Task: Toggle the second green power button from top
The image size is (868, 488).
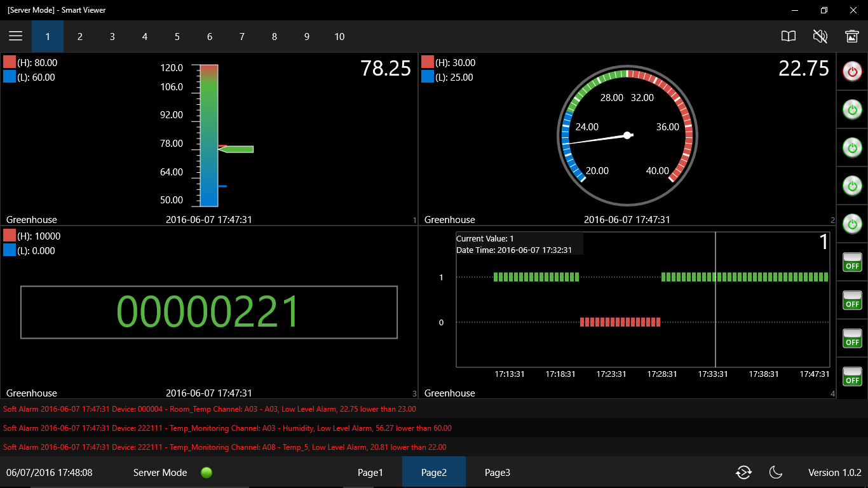Action: [x=852, y=147]
